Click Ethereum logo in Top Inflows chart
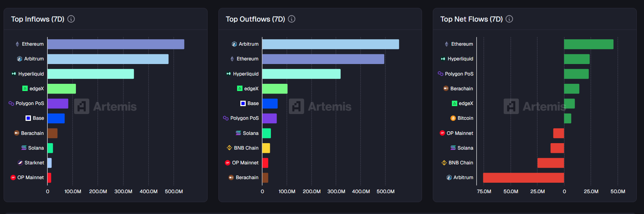The image size is (644, 214). pos(17,44)
